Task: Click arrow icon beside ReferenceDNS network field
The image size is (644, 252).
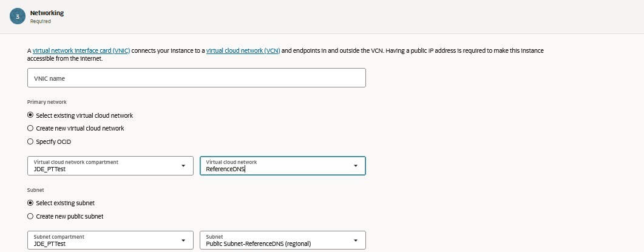Action: pyautogui.click(x=356, y=166)
